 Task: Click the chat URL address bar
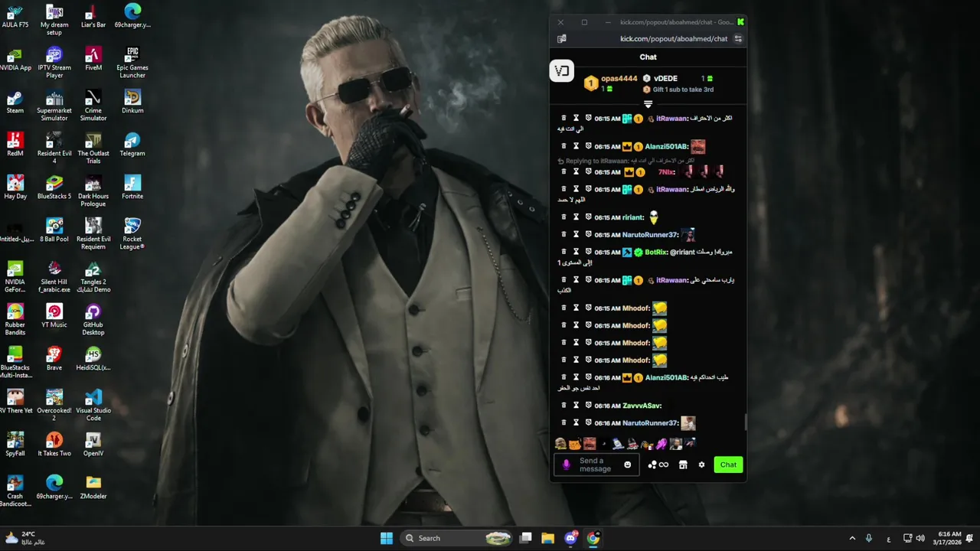(x=674, y=39)
